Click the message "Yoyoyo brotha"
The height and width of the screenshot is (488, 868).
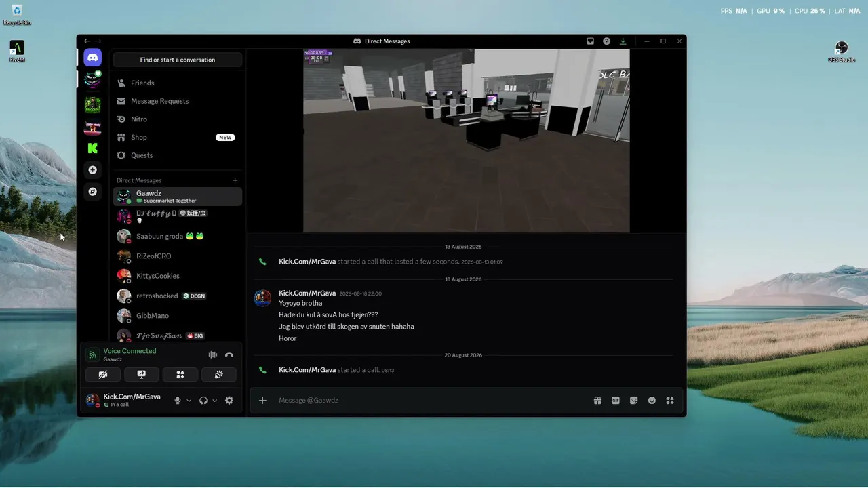point(300,303)
